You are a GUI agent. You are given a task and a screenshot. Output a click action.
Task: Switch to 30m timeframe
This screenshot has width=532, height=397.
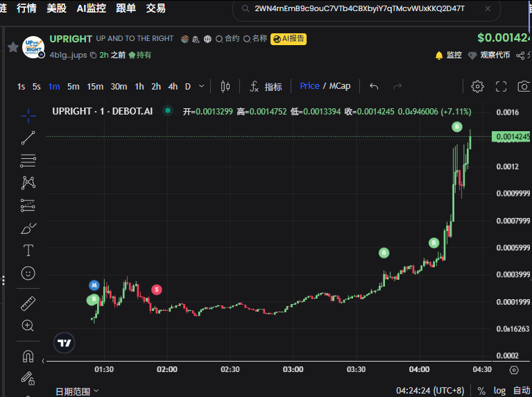[119, 87]
